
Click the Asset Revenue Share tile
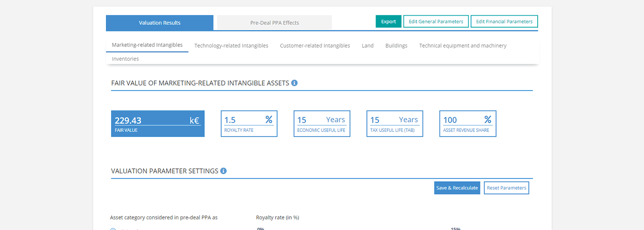point(467,124)
